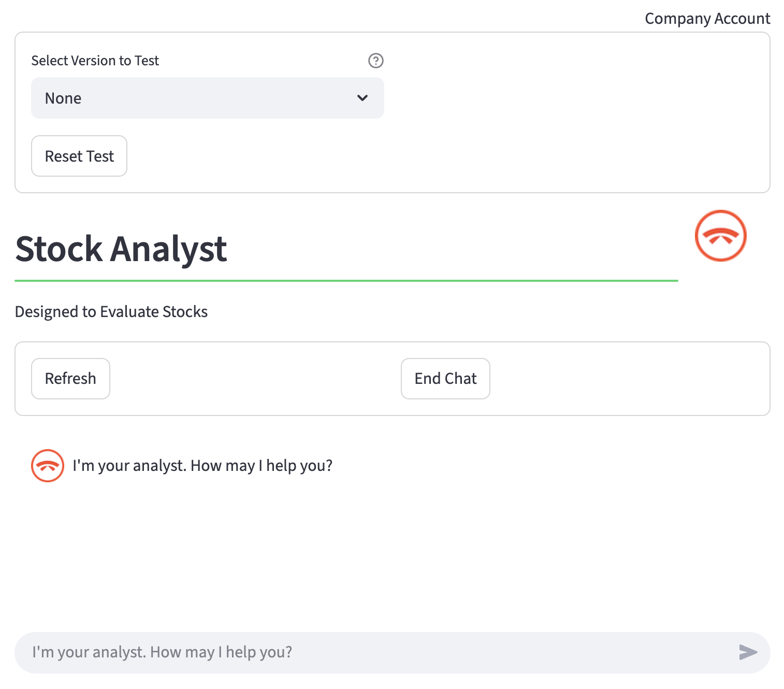Click empty space between Refresh and End Chat
This screenshot has height=689, width=784.
255,379
